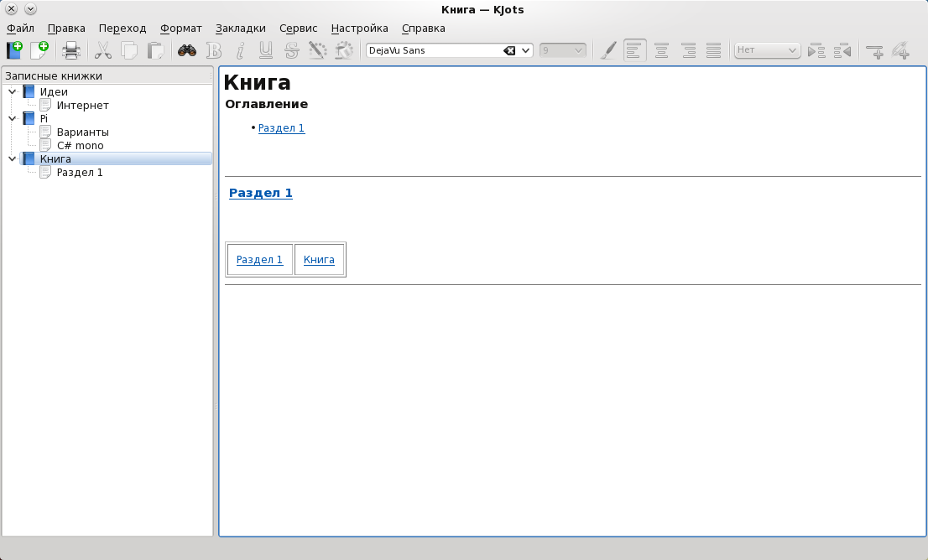The width and height of the screenshot is (928, 560).
Task: Open Find with the binoculars icon
Action: (187, 50)
